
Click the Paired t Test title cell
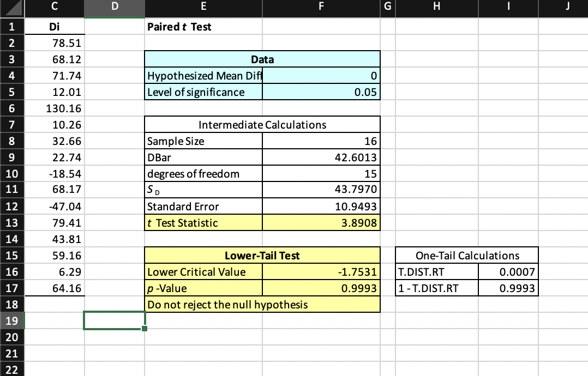pyautogui.click(x=203, y=27)
